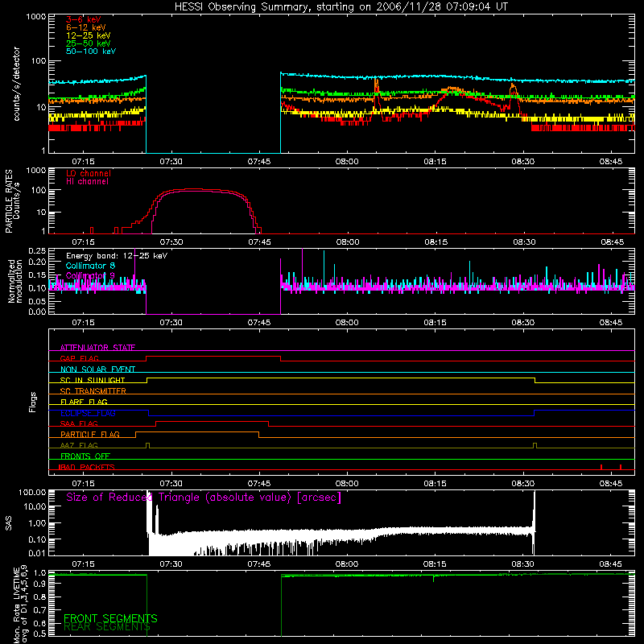Image resolution: width=644 pixels, height=644 pixels.
Task: Click the FLARE FLAG label
Action: 84,402
